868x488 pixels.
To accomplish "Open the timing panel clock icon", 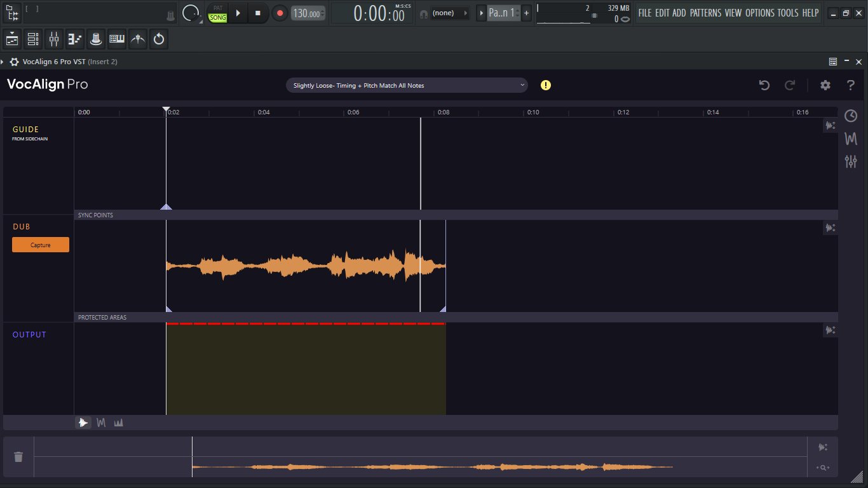I will [851, 116].
